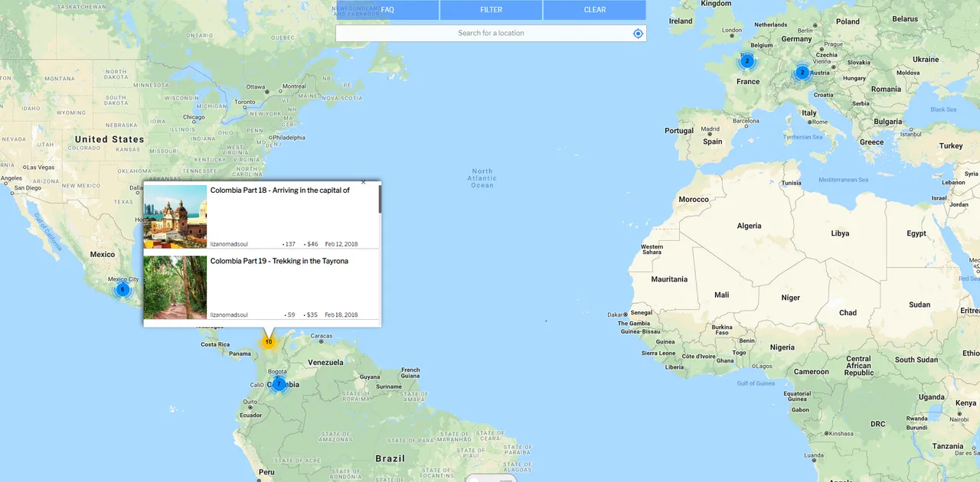
Task: Click the 'United States' map label
Action: click(109, 139)
